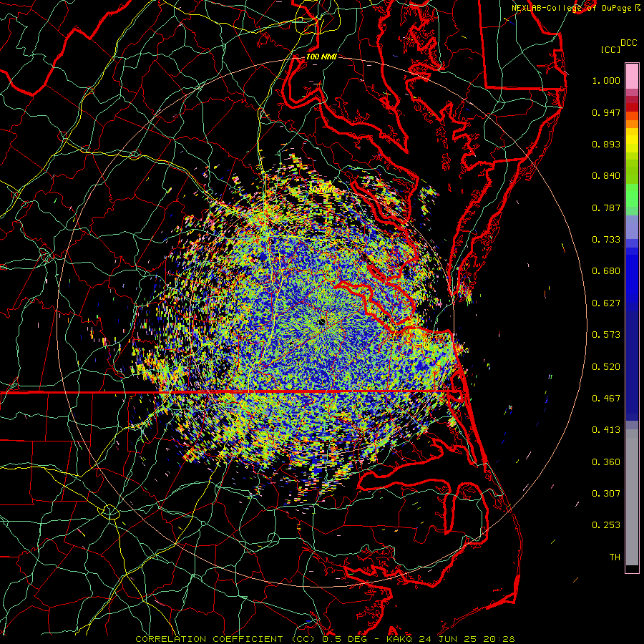
Task: Click the 0.467 scale value
Action: pos(606,399)
